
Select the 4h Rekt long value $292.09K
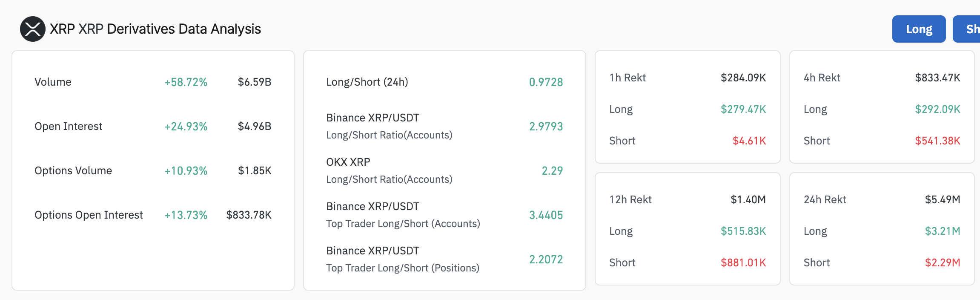tap(937, 110)
